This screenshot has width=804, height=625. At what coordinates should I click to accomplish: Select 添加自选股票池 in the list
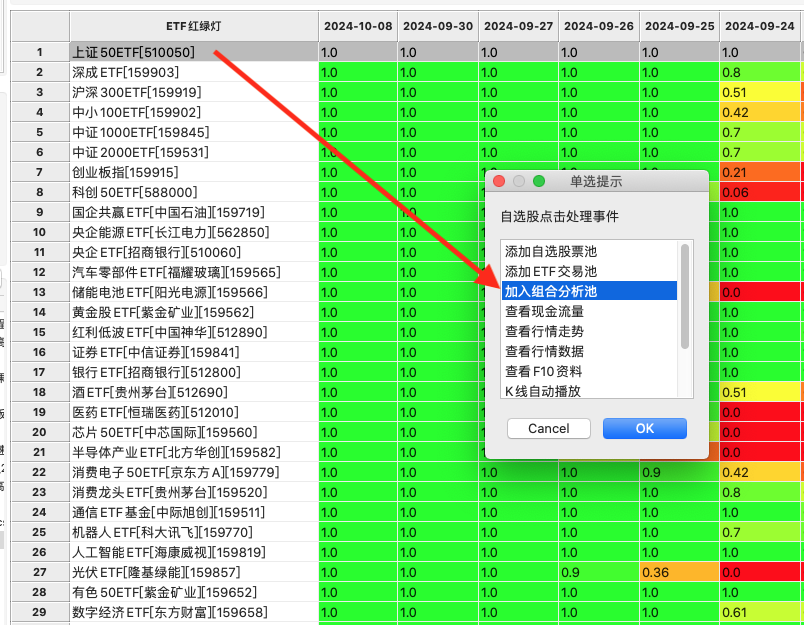coord(589,251)
